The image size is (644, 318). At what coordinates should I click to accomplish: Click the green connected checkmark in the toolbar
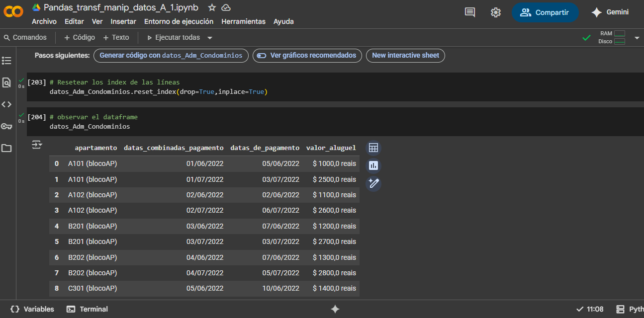[x=587, y=38]
